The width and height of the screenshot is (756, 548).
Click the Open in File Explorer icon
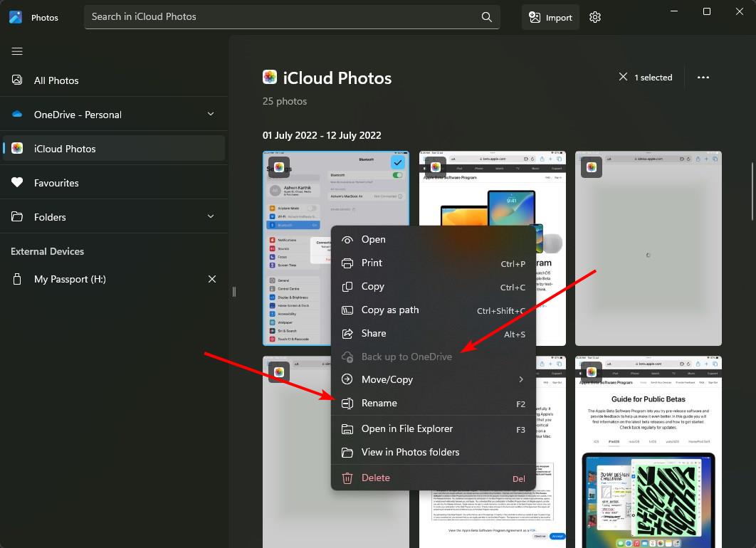(x=347, y=429)
